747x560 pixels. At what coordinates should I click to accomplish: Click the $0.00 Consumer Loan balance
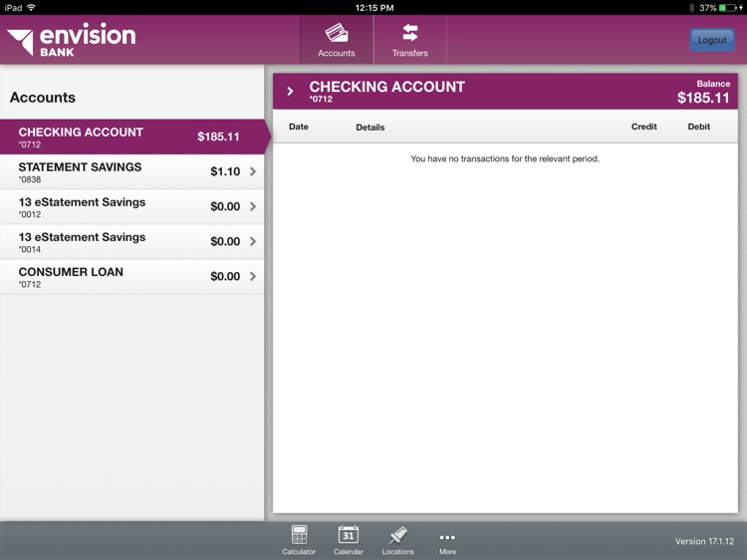click(225, 276)
